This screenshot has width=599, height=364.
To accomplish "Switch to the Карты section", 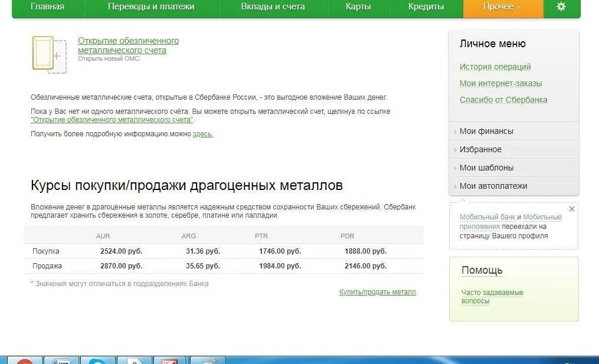I will click(358, 7).
